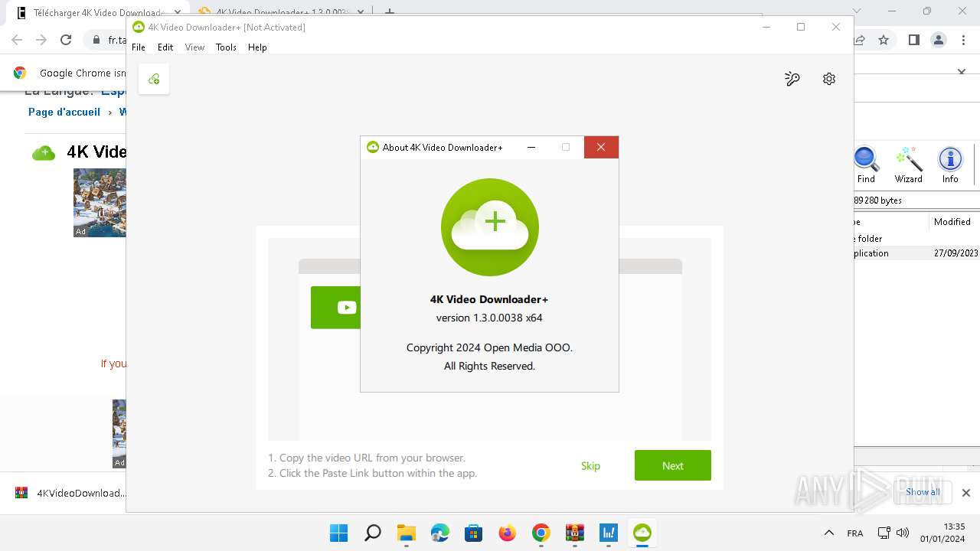Screen dimensions: 980x551
Task: Go back in the Chrome browser
Action: click(x=17, y=40)
